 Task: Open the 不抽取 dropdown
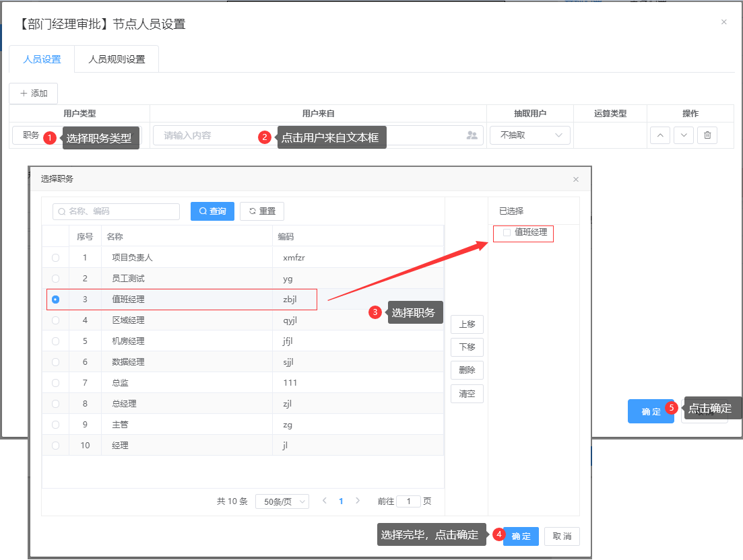(529, 135)
